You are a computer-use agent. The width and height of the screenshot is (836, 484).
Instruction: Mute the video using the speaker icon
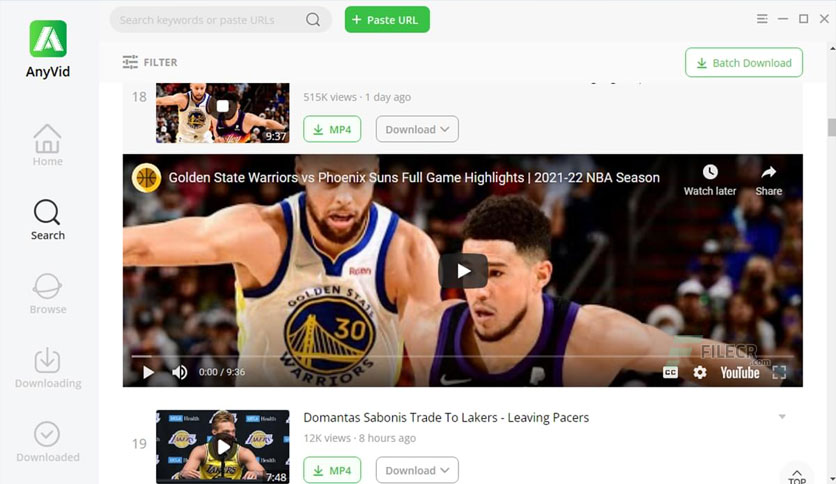pyautogui.click(x=180, y=372)
